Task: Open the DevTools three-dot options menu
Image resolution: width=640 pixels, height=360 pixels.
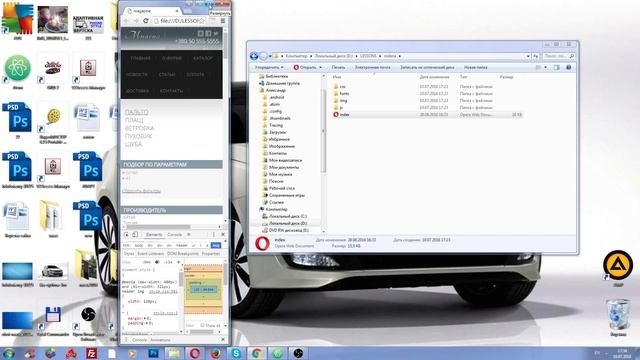Action: pos(213,235)
